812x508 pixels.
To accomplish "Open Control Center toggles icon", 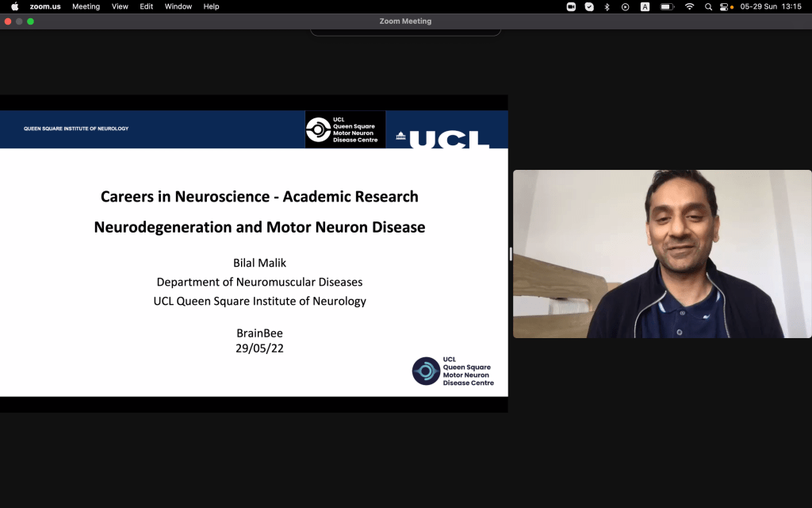I will (724, 6).
